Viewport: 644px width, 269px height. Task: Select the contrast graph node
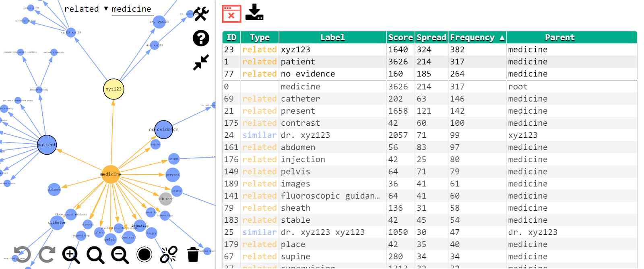[129, 238]
